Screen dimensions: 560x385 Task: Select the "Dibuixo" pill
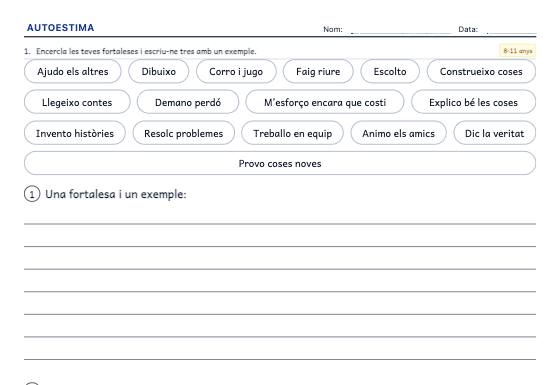159,71
